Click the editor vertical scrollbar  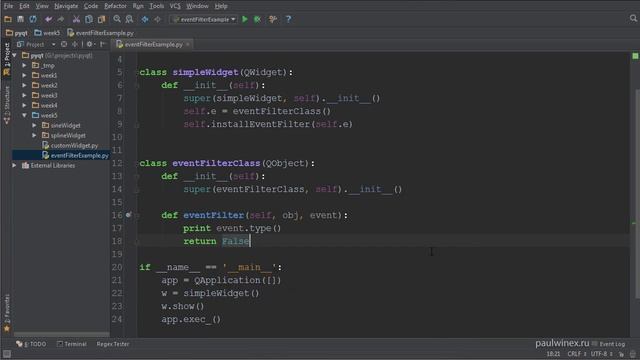637,193
